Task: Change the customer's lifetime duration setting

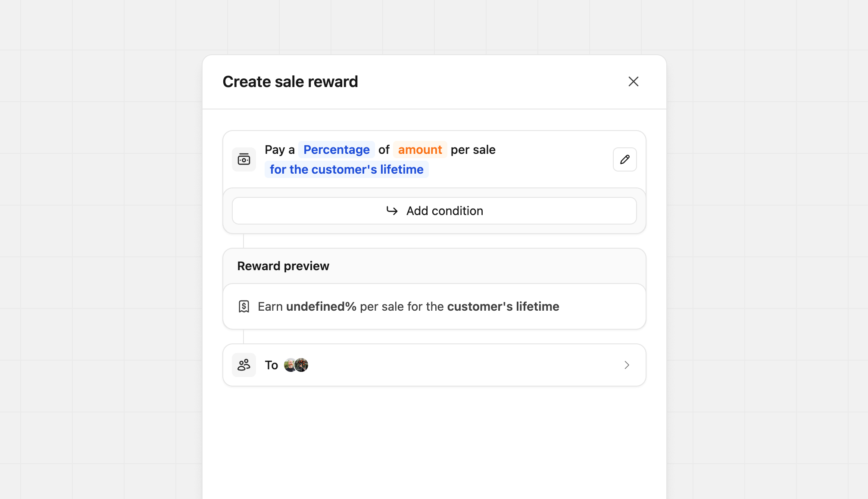Action: (x=346, y=169)
